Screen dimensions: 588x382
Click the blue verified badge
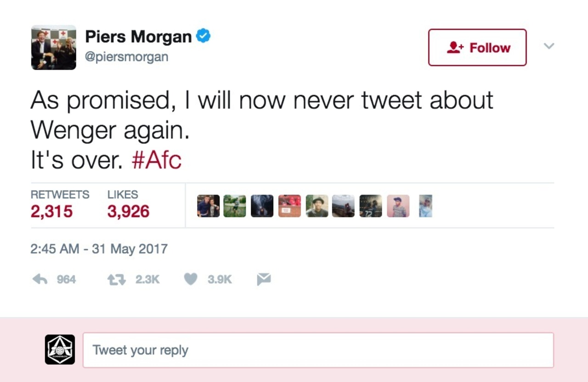point(203,36)
